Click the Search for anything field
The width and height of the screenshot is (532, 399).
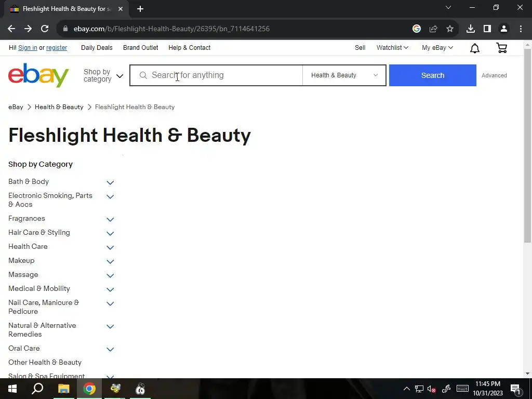tap(216, 75)
